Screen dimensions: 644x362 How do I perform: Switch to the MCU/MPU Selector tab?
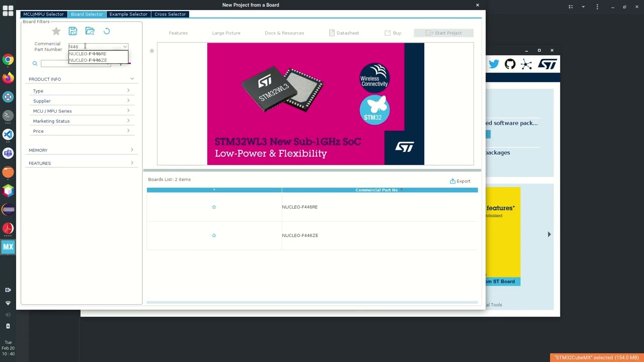43,14
